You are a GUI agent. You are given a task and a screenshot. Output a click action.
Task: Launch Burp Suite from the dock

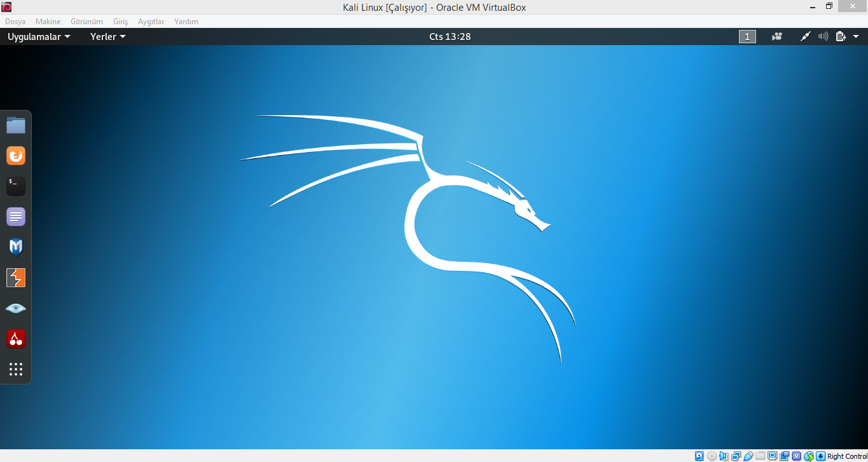point(16,278)
